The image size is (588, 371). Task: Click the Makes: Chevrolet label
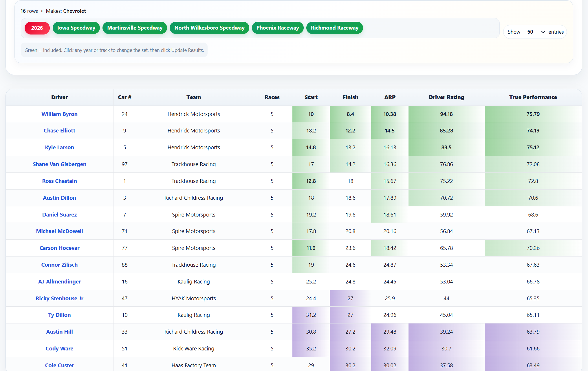[66, 11]
